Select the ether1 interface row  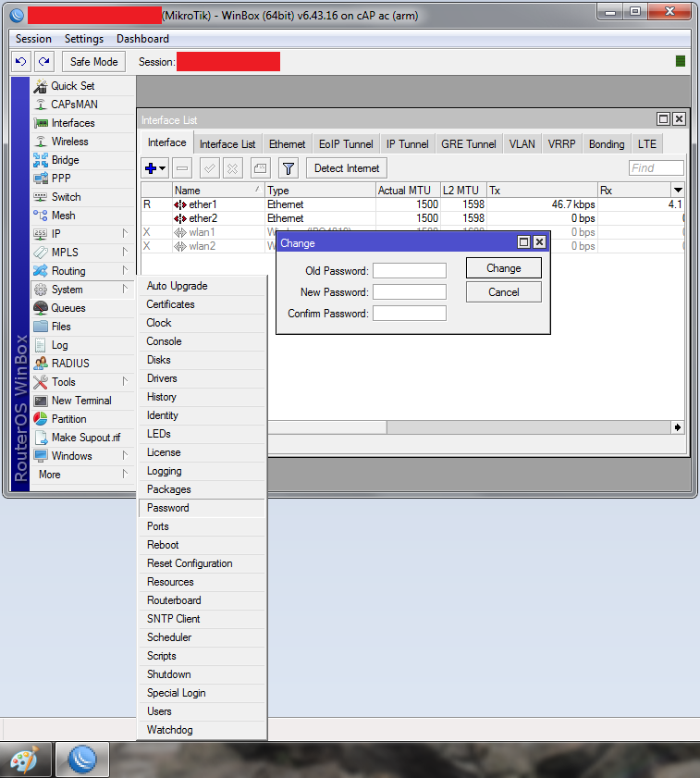click(412, 204)
